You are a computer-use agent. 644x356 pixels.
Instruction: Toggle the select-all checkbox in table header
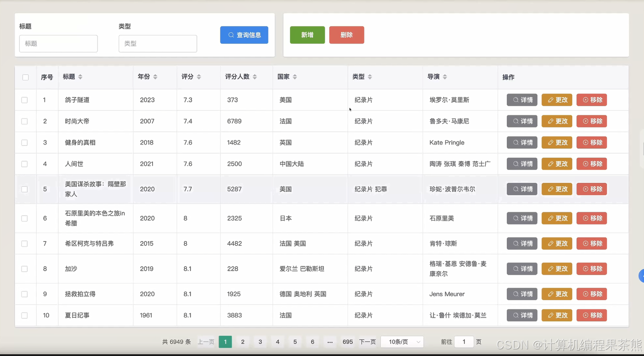click(x=25, y=77)
